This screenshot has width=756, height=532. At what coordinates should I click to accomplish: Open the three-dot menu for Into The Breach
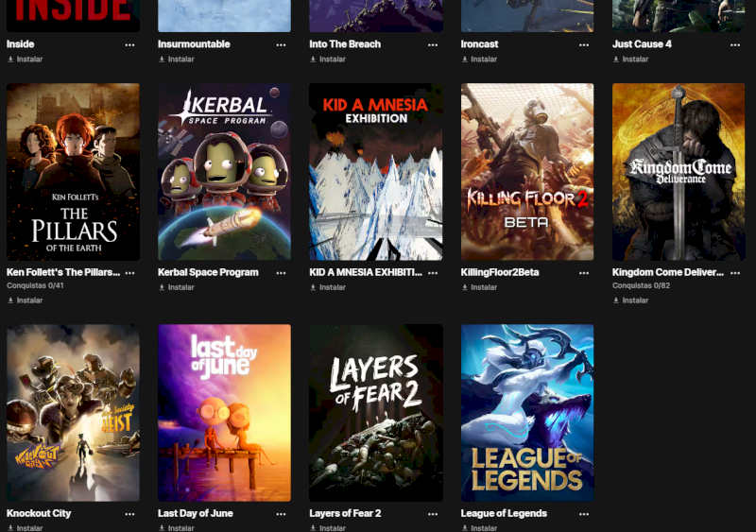(432, 44)
